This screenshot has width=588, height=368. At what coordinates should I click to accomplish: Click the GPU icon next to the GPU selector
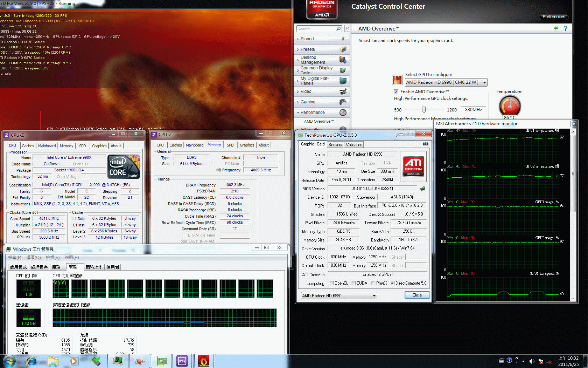[397, 80]
